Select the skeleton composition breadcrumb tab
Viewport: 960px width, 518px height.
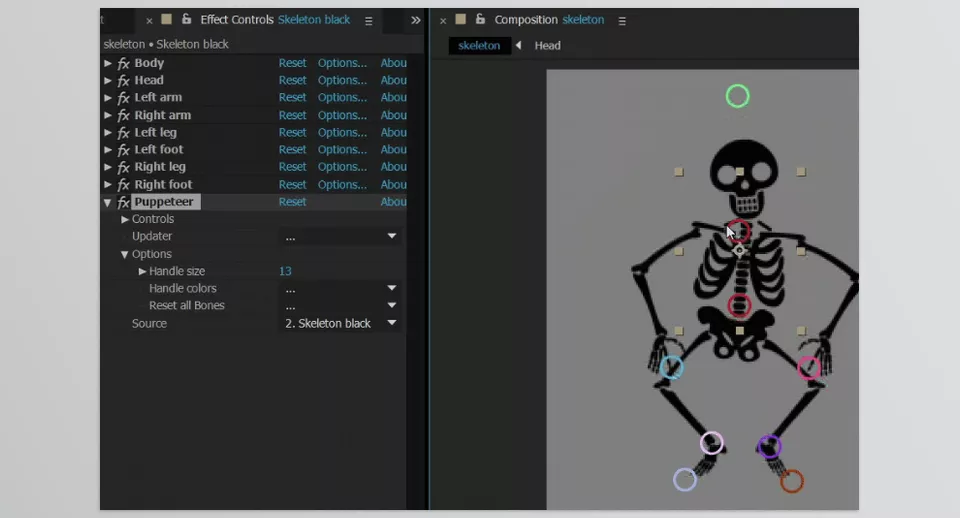point(479,46)
